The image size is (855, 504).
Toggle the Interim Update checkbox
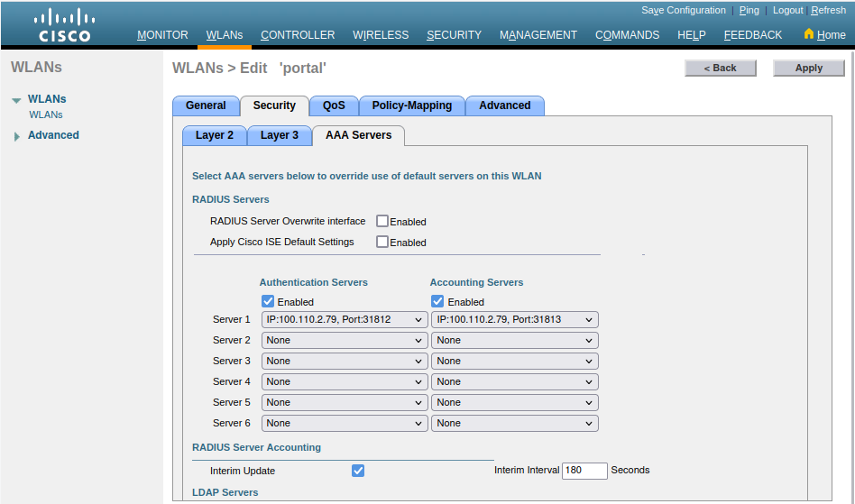(358, 471)
